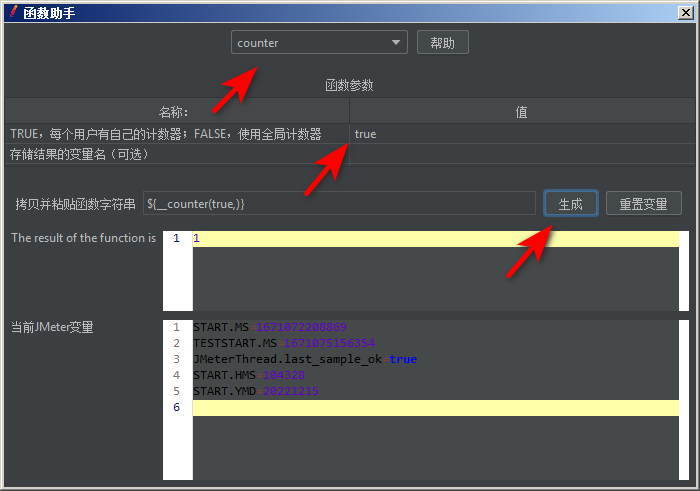Open the counter function dropdown
Viewport: 700px width, 491px height.
[x=398, y=42]
